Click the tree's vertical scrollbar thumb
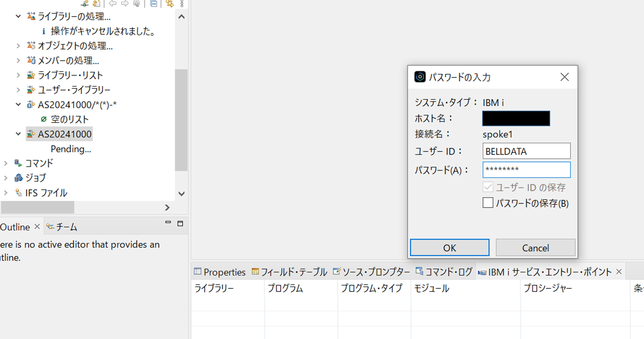This screenshot has height=339, width=644. (x=181, y=120)
